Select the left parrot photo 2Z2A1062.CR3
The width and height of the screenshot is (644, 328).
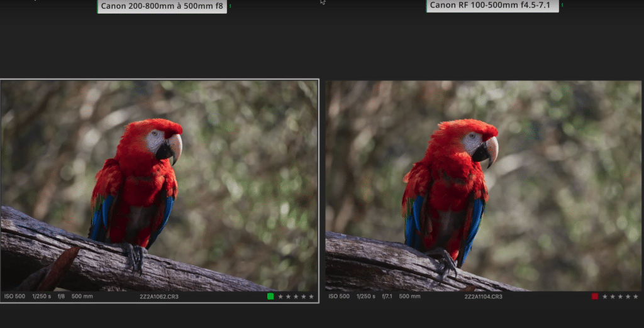(x=159, y=185)
